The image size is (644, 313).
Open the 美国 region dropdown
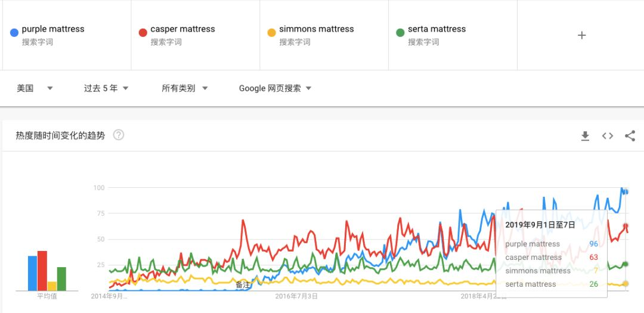coord(35,88)
